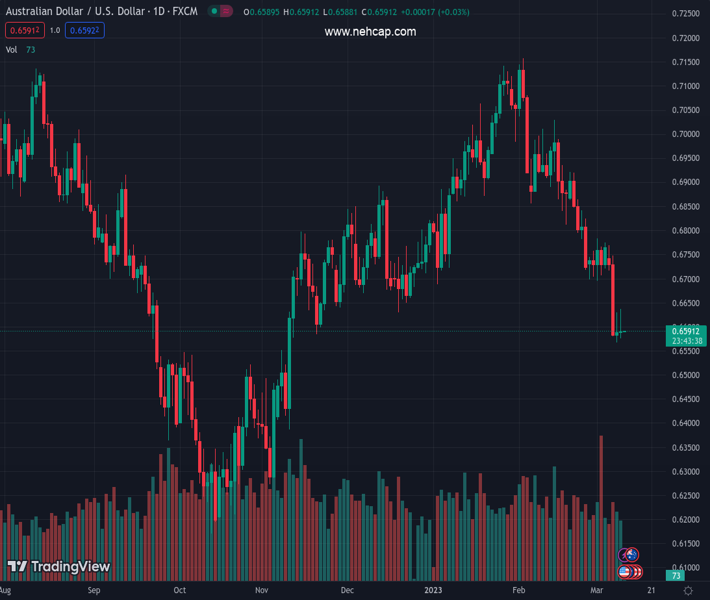Click the blue buy price 0.65922 button
Image resolution: width=710 pixels, height=600 pixels.
(x=84, y=30)
